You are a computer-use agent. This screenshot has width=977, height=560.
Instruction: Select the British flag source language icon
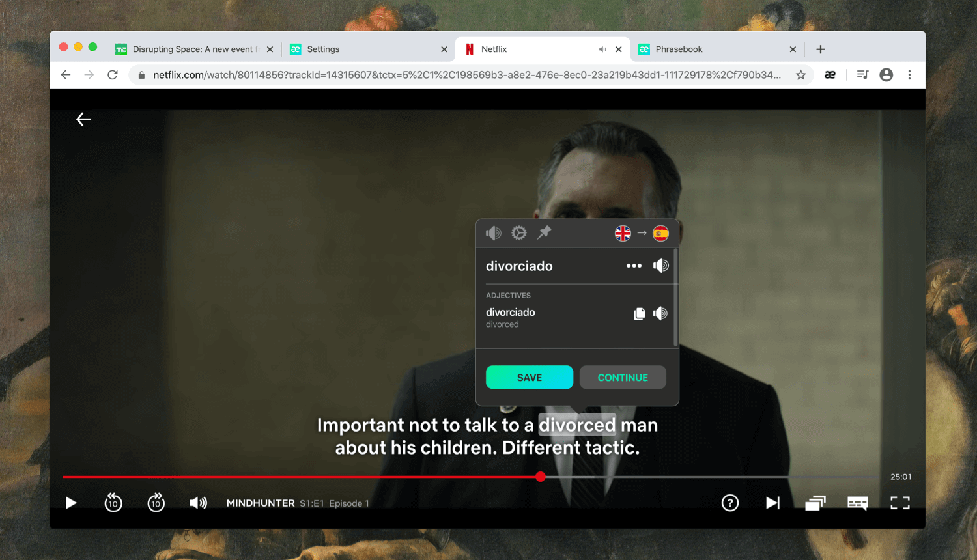(623, 232)
